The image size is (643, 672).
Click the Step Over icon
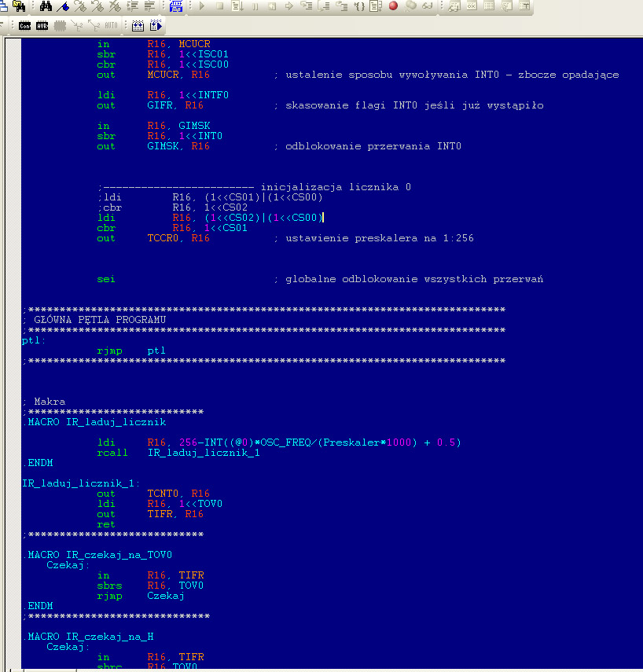click(x=324, y=6)
